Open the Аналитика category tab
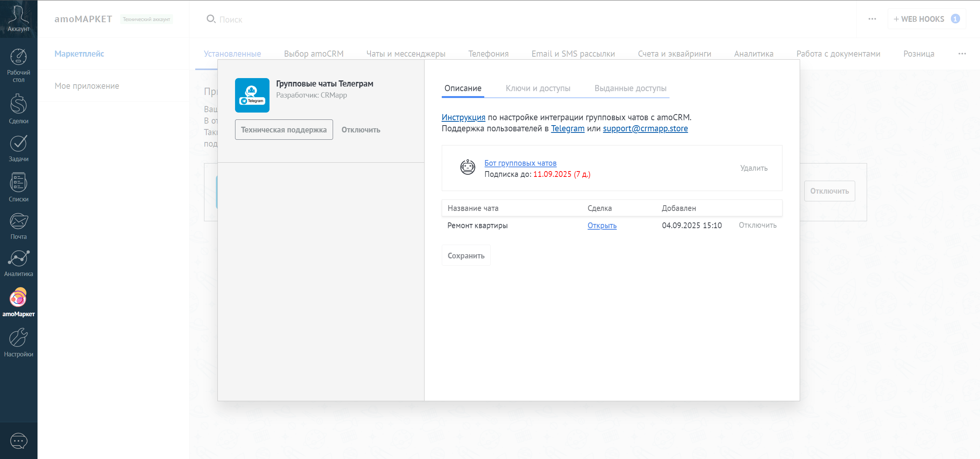This screenshot has height=459, width=980. tap(754, 54)
